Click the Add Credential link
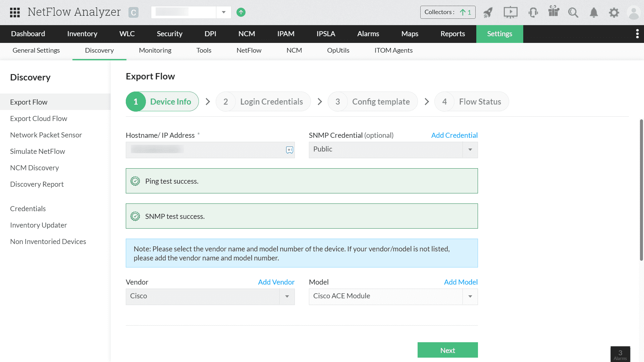This screenshot has height=362, width=644. click(x=454, y=135)
